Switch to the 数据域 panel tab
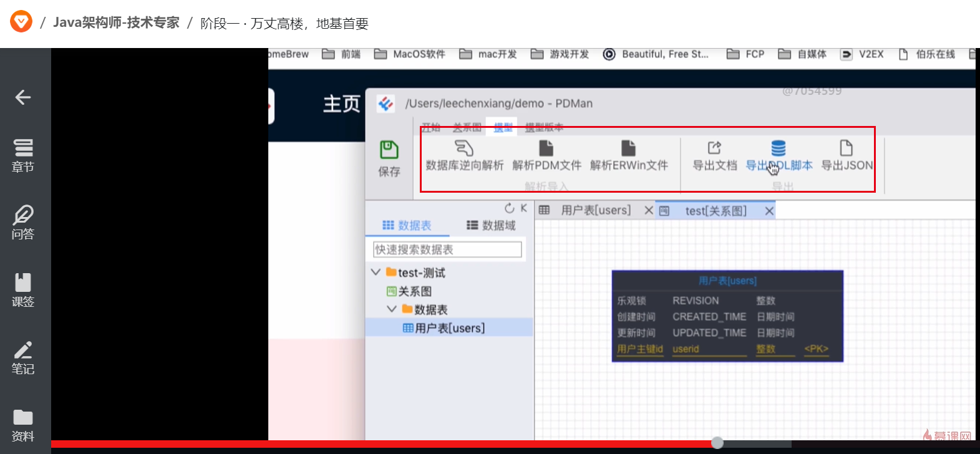 pos(492,225)
